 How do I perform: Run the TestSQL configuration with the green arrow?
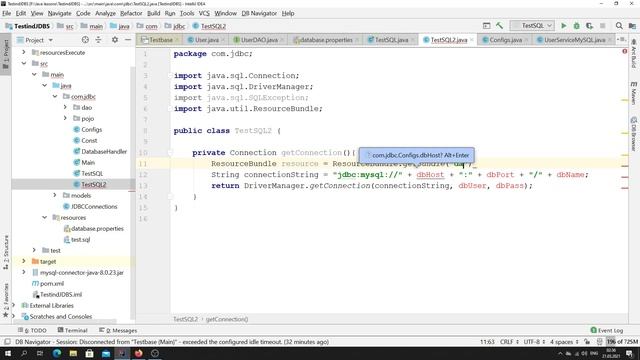tap(564, 26)
